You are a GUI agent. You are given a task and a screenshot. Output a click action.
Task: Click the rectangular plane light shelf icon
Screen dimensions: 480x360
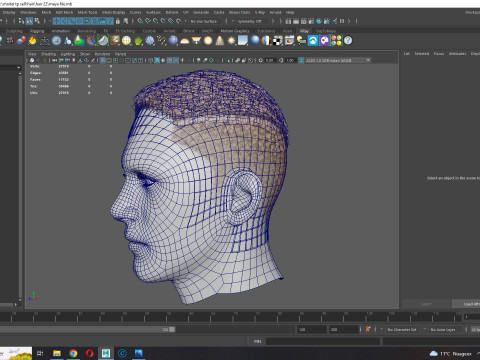tap(243, 41)
